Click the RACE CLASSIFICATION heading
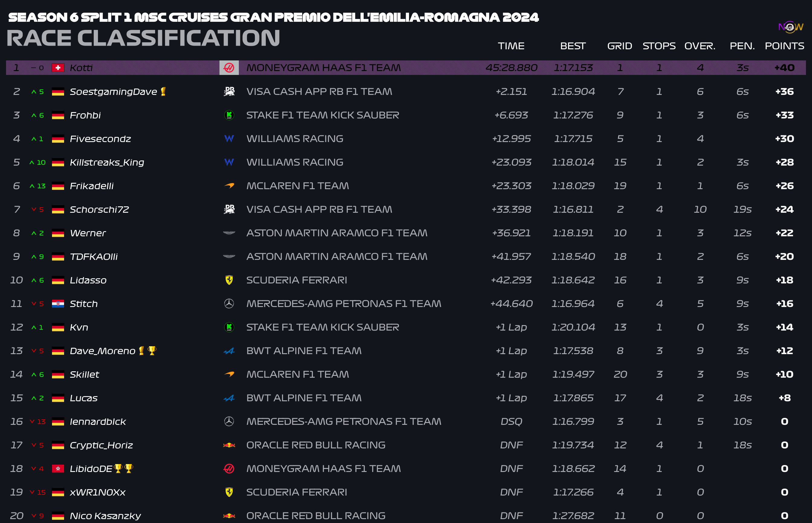 143,38
